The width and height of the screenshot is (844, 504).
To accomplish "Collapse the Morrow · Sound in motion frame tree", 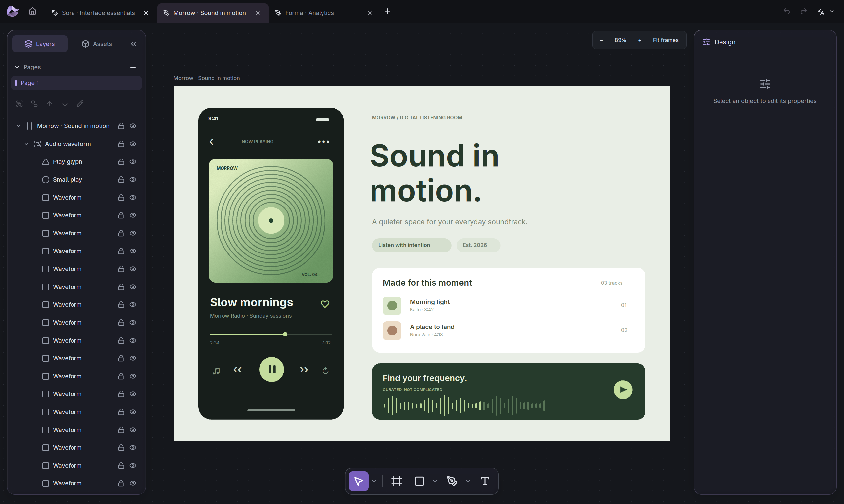I will pyautogui.click(x=18, y=126).
